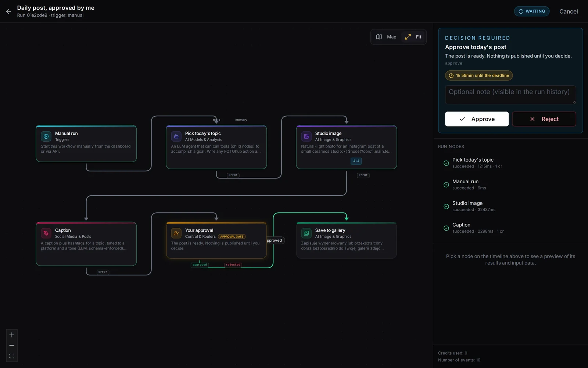Zoom in with the plus icon

[x=12, y=335]
